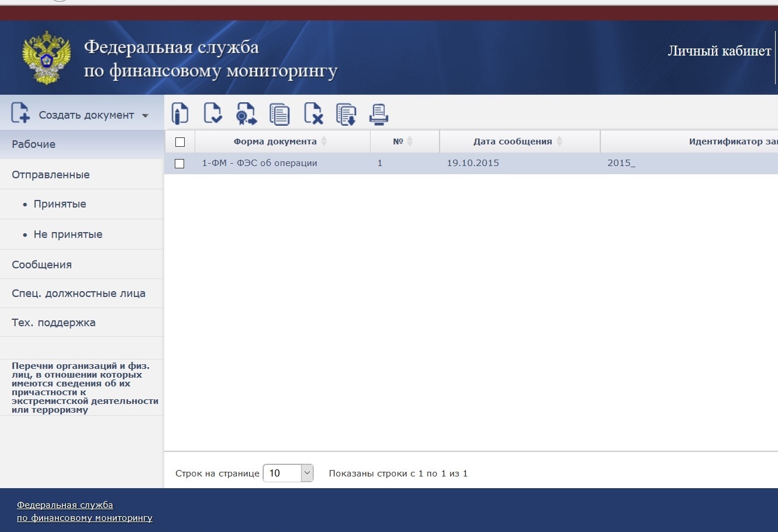778x532 pixels.
Task: Open the Рабочие section
Action: click(82, 144)
